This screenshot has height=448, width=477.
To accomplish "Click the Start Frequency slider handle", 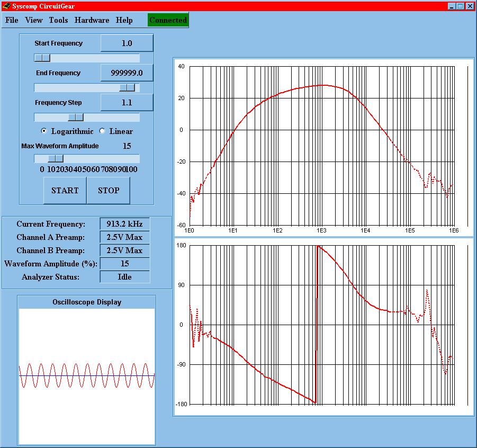I will (x=42, y=58).
